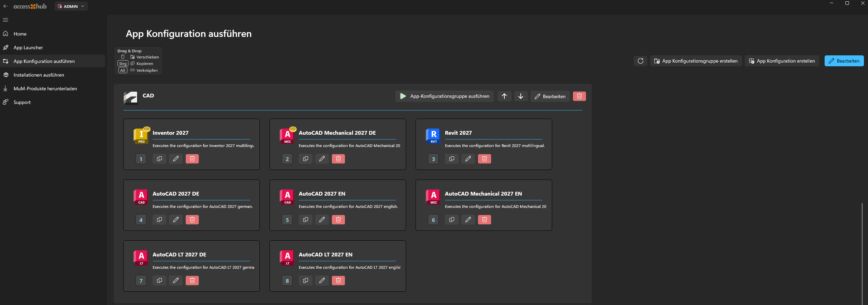Edit the AutoCAD Mechanical 2027 DE configuration
The image size is (868, 305).
(322, 159)
